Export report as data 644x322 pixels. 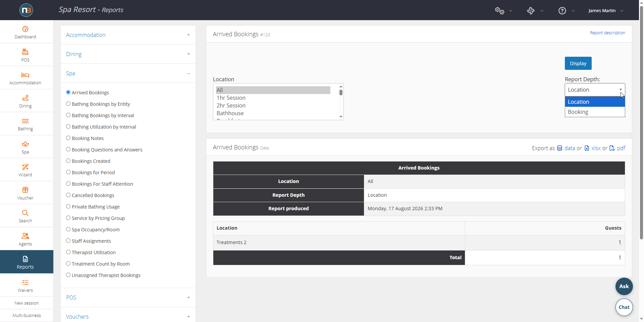[x=570, y=148]
